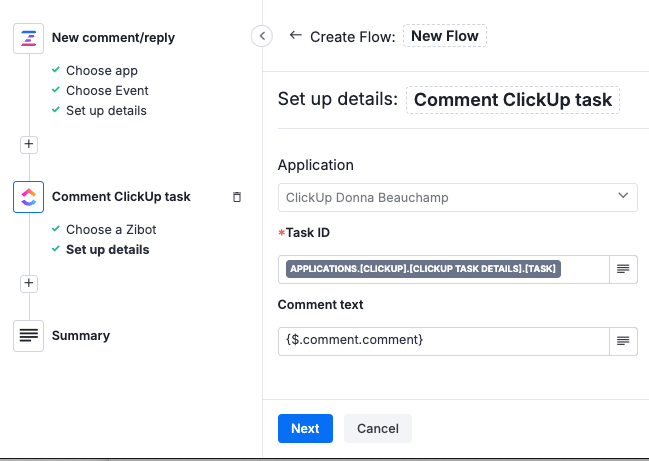This screenshot has width=649, height=461.
Task: Delete the Comment ClickUp task step
Action: [x=237, y=197]
